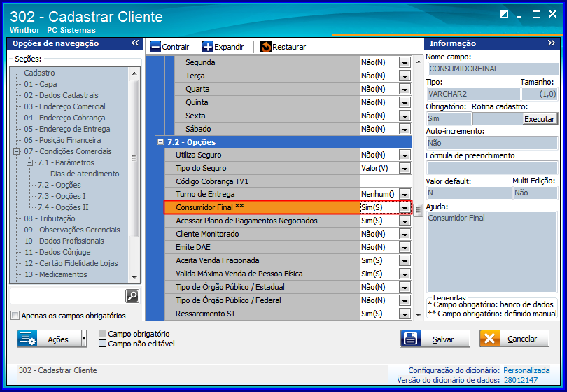Enable the Campo não editável checkbox
567x392 pixels.
tap(103, 344)
